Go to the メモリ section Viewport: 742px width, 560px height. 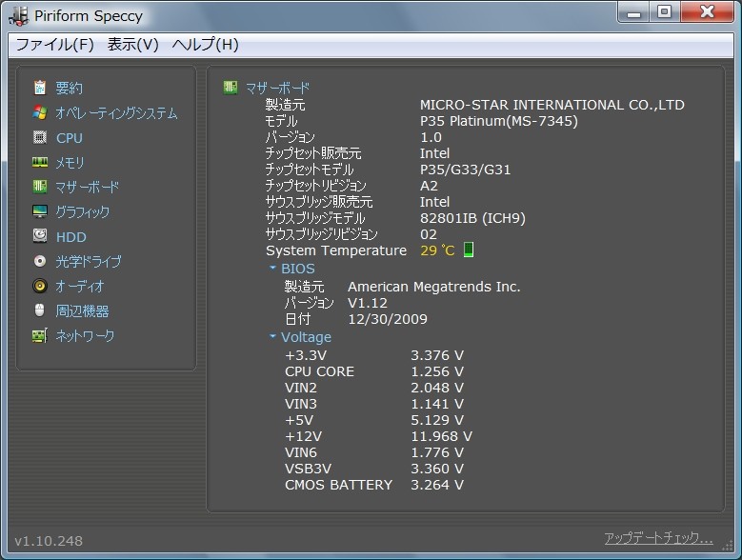(x=70, y=163)
